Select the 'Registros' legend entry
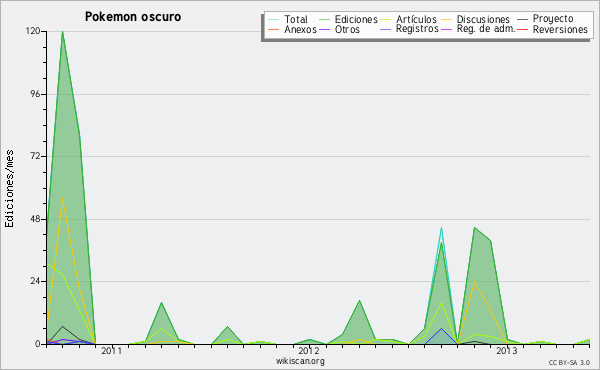The height and width of the screenshot is (370, 600). pyautogui.click(x=417, y=29)
